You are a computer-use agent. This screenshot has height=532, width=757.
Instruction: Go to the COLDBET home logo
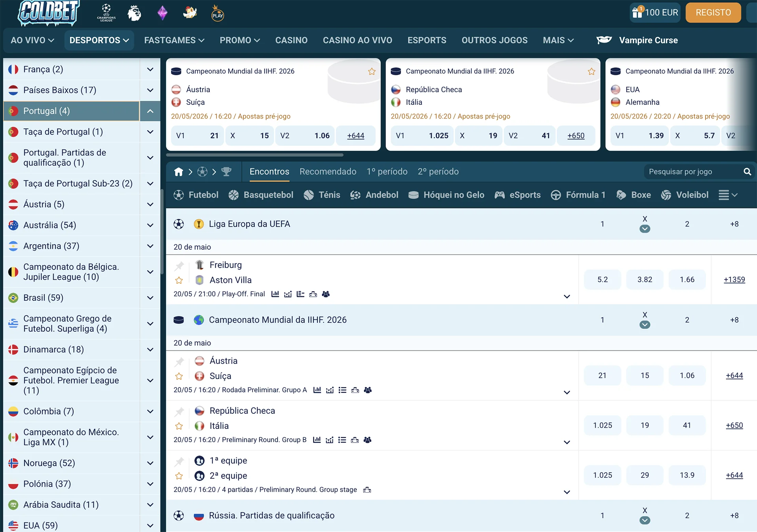[48, 13]
